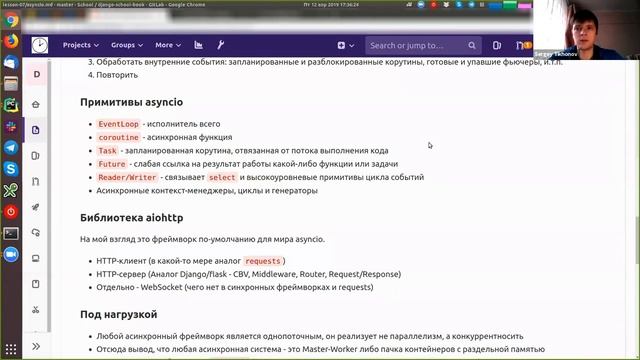This screenshot has height=360, width=640.
Task: Launch Firefox from the dock
Action: (x=11, y=41)
